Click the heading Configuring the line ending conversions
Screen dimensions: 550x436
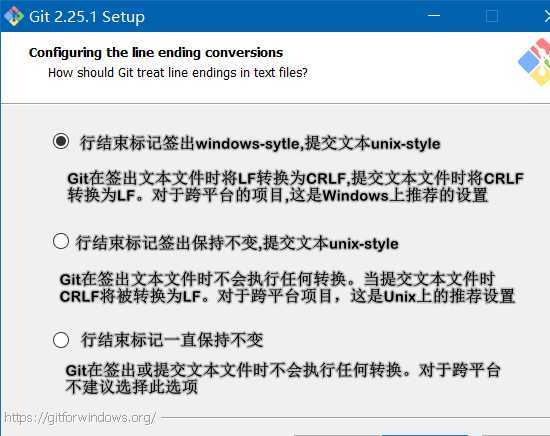(x=156, y=53)
